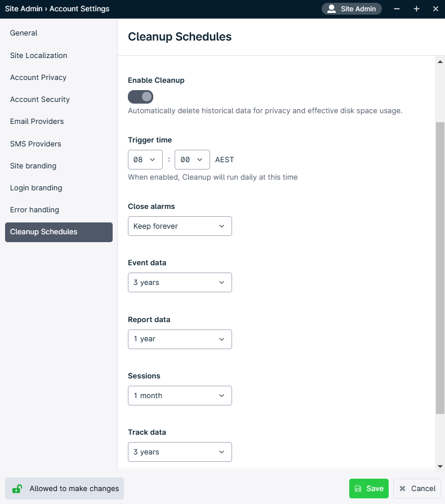Click the vertical scrollbar thumb
The image size is (445, 504).
(440, 267)
